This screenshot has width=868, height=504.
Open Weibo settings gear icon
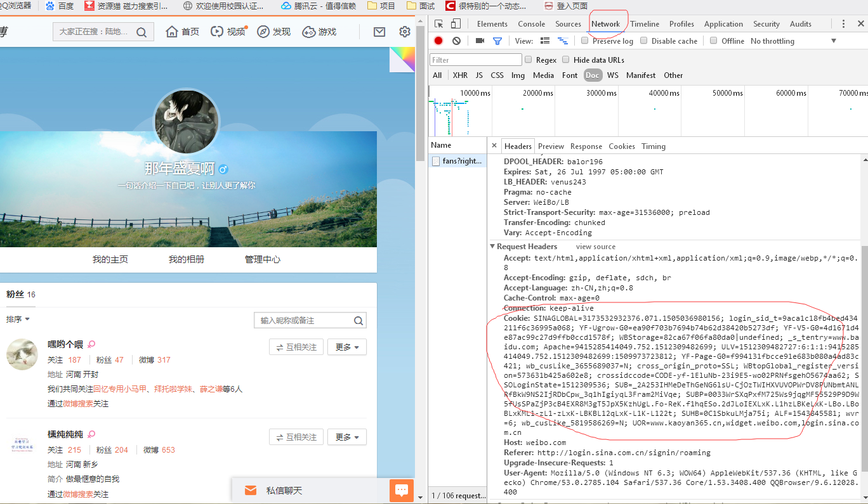(x=405, y=32)
